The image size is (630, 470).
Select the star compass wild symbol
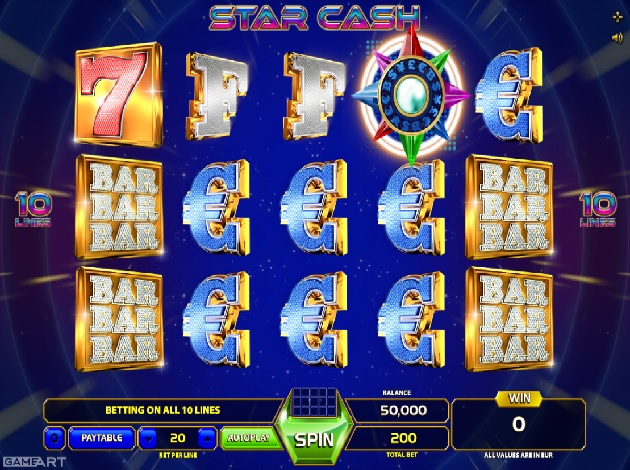(x=411, y=96)
